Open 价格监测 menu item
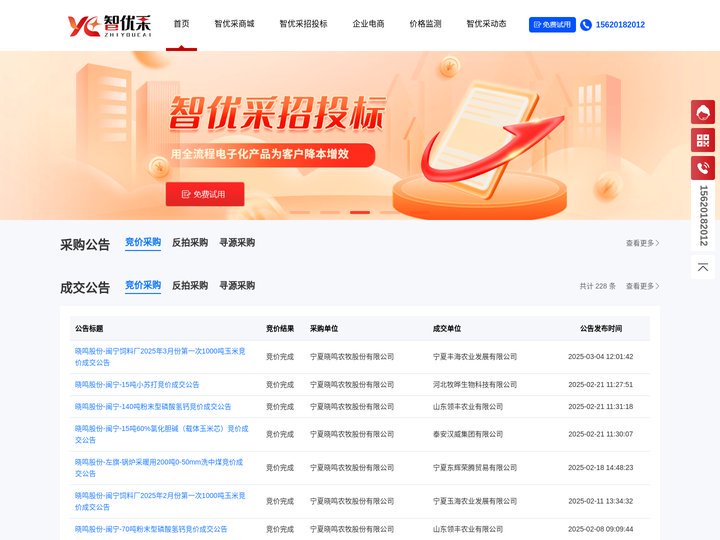This screenshot has width=720, height=540. 425,24
